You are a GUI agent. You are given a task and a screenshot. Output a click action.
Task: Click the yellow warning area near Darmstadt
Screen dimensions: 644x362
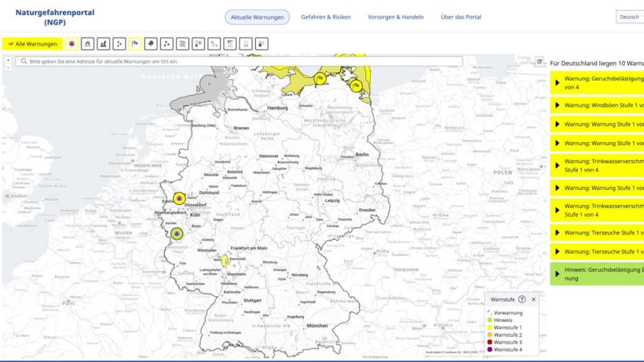pyautogui.click(x=225, y=261)
